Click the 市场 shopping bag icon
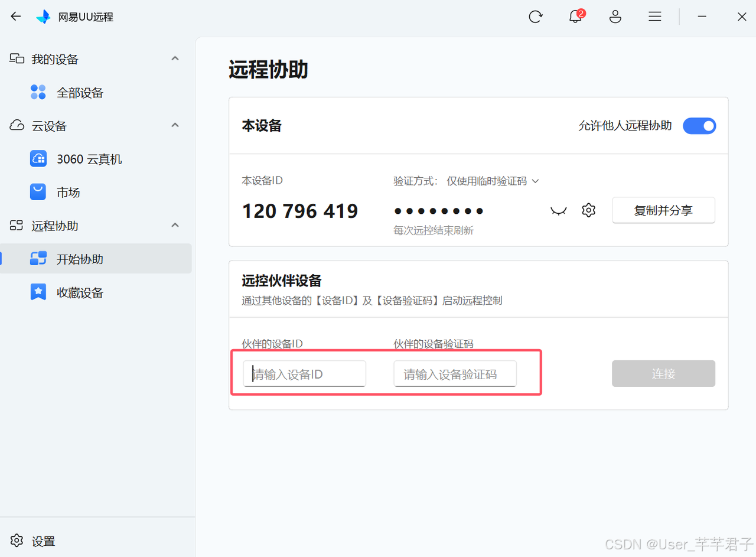 click(38, 192)
